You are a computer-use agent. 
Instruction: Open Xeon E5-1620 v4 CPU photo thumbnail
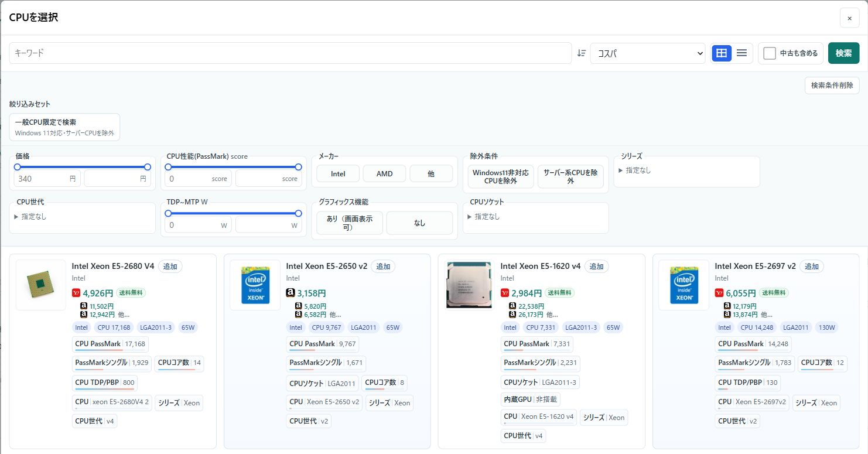pos(469,285)
